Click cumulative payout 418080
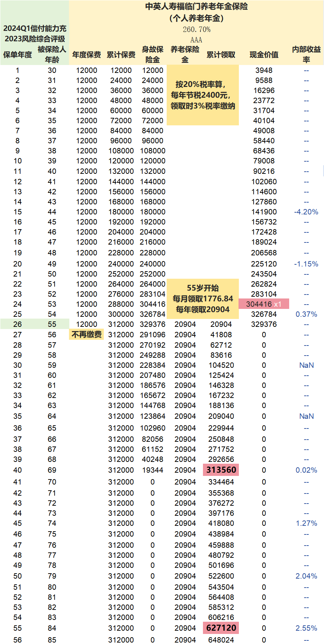Image resolution: width=324 pixels, height=644 pixels. 221,523
